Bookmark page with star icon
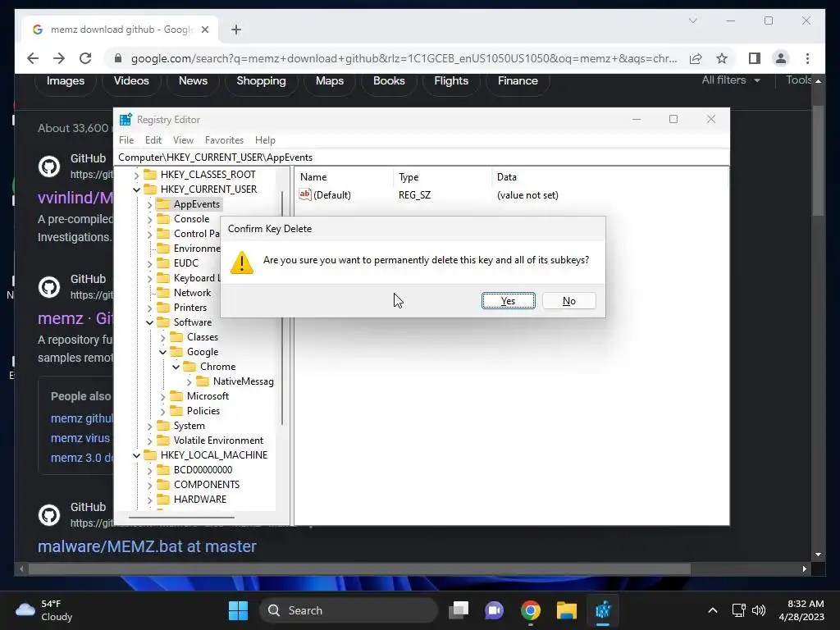Screen dimensions: 840x630 tap(722, 58)
